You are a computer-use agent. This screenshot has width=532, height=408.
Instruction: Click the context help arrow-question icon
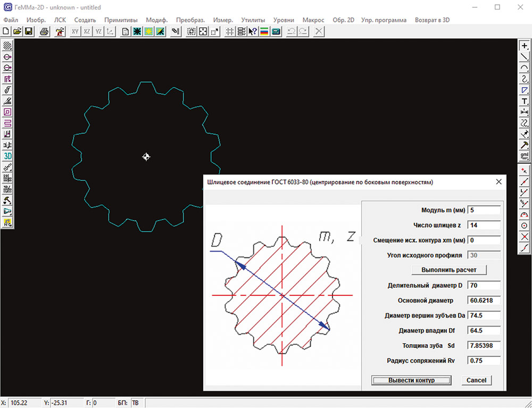253,31
